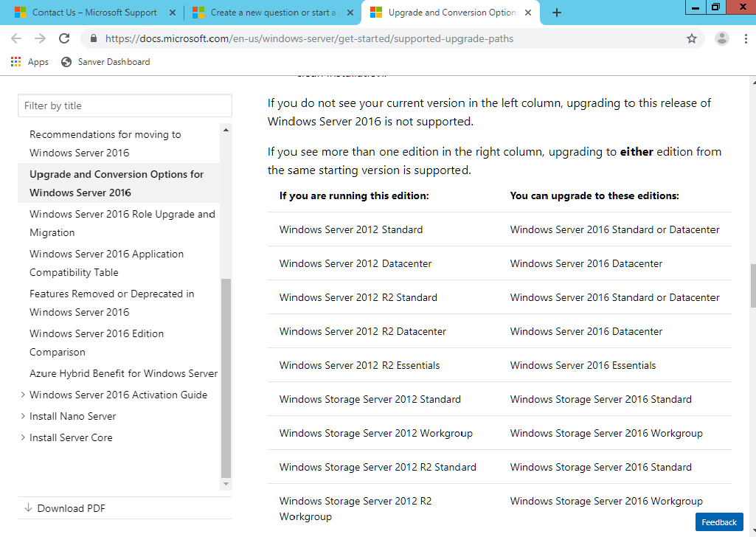The height and width of the screenshot is (537, 756).
Task: Open the Chrome profile avatar
Action: [722, 38]
